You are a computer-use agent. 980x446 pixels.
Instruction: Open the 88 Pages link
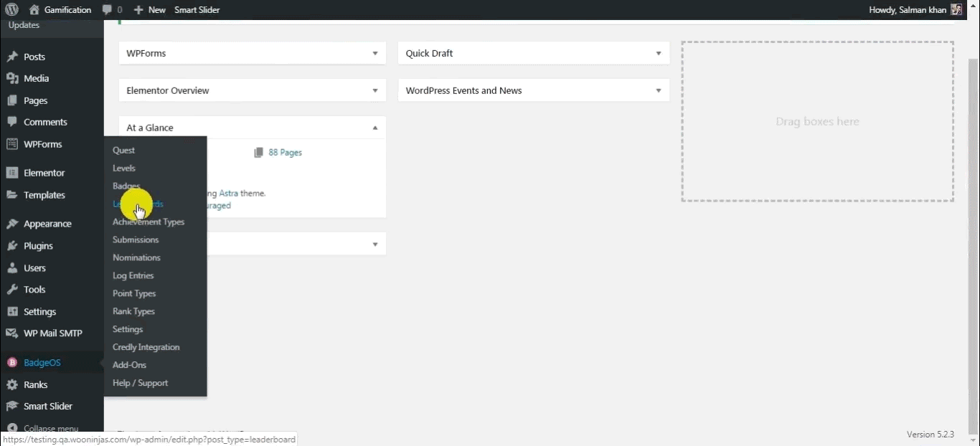(x=285, y=153)
